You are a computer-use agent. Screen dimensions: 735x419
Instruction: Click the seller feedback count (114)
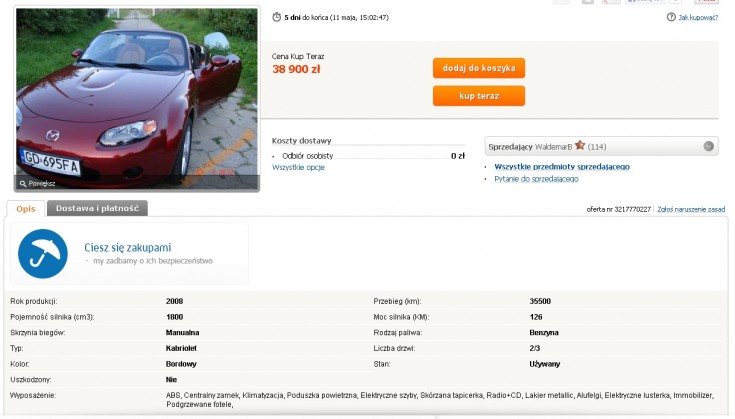[x=597, y=147]
